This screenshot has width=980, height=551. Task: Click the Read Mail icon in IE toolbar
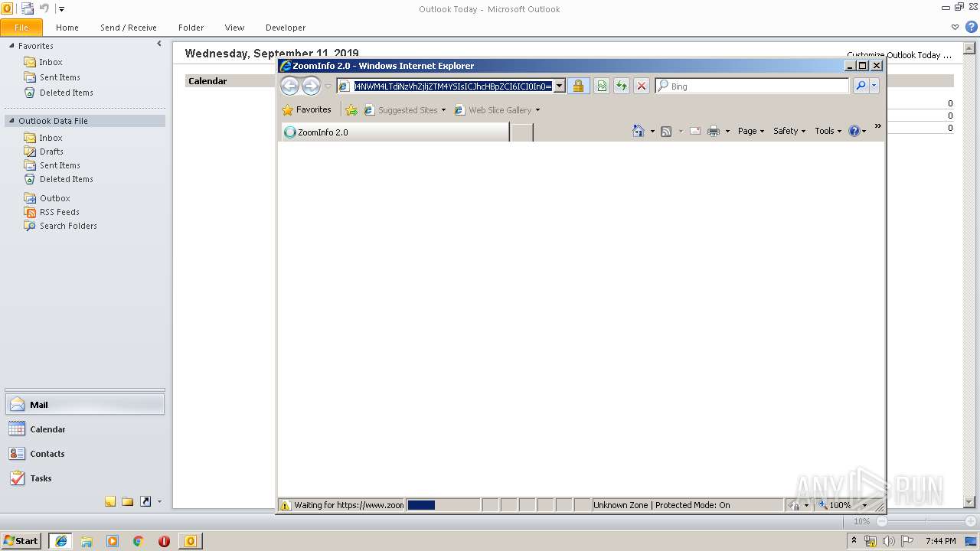point(695,132)
